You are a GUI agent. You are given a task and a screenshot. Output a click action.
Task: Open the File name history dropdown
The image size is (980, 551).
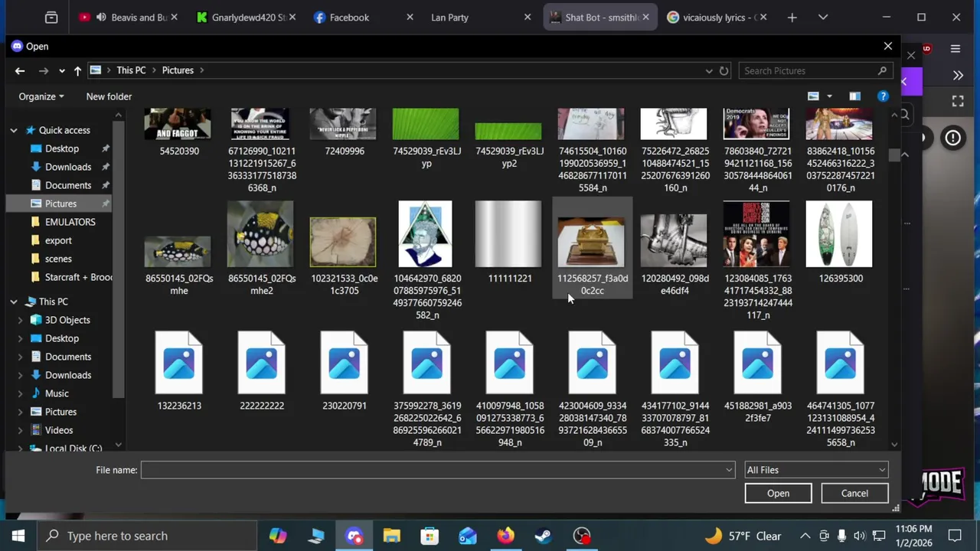coord(729,470)
